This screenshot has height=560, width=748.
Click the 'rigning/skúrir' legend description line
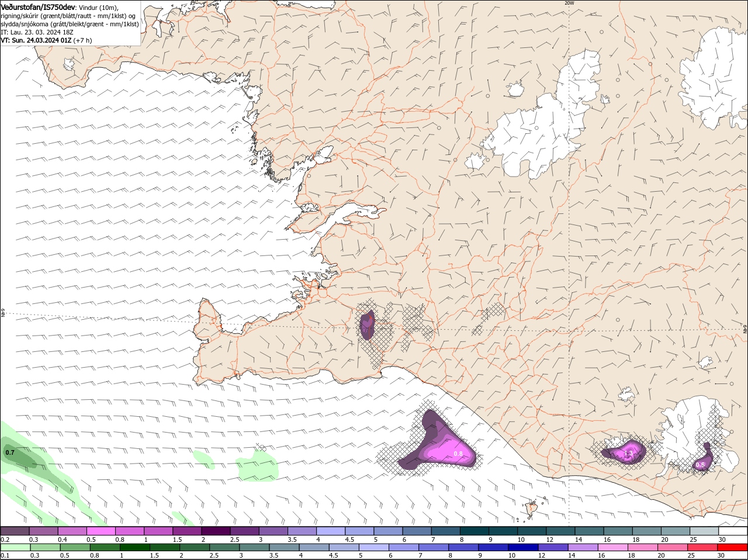[68, 16]
